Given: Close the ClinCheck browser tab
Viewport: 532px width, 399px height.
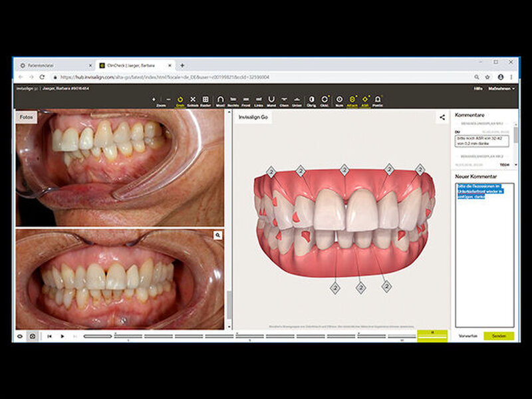Looking at the screenshot, I should tap(170, 65).
